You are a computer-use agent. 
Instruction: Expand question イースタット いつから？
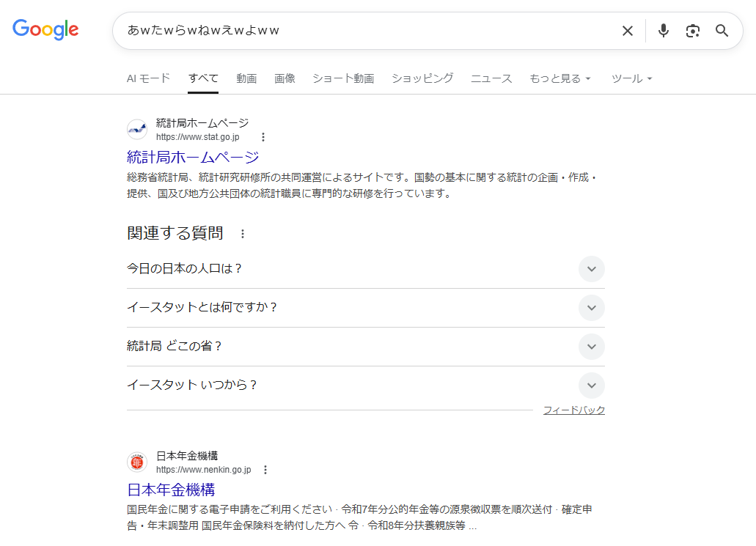pyautogui.click(x=591, y=385)
